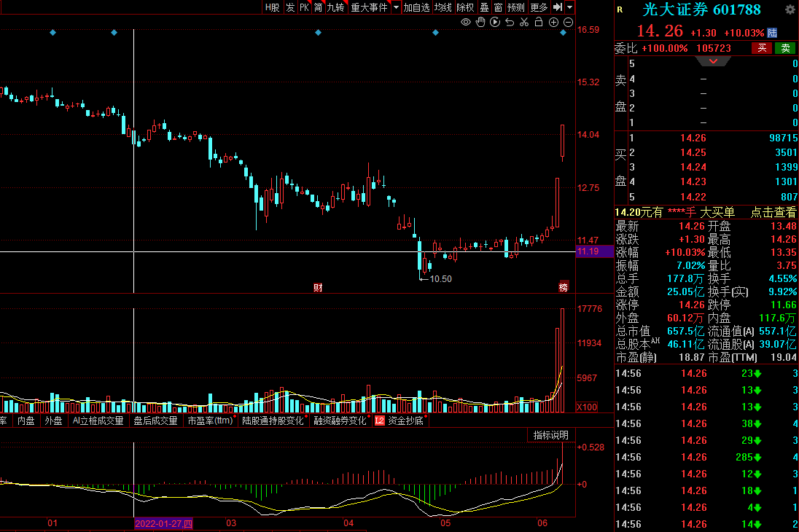Select the hand pan tool

[x=480, y=23]
